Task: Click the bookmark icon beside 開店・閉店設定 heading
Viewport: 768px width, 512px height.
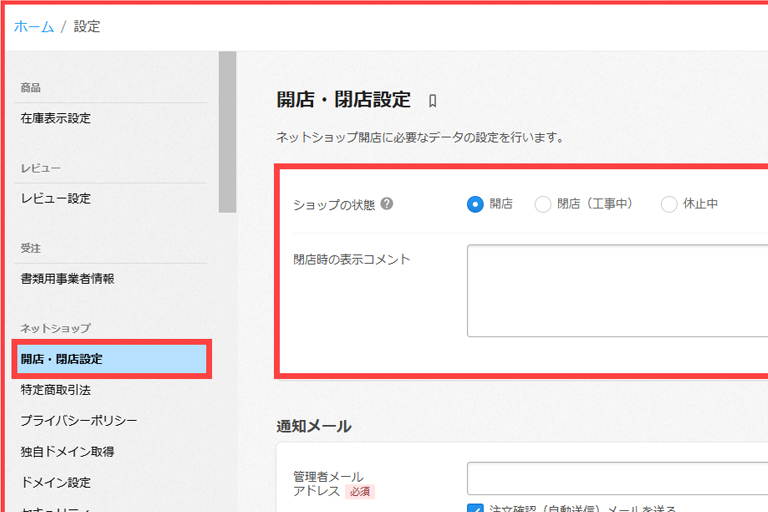Action: point(432,101)
